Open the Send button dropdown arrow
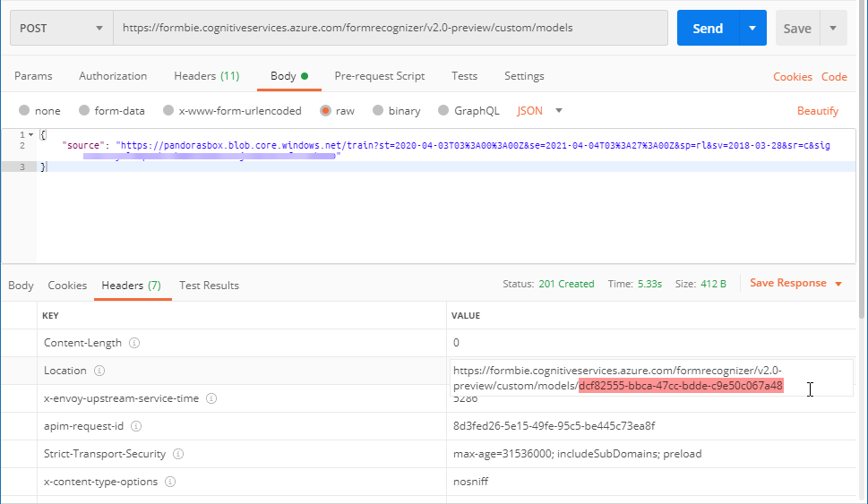 coord(752,29)
